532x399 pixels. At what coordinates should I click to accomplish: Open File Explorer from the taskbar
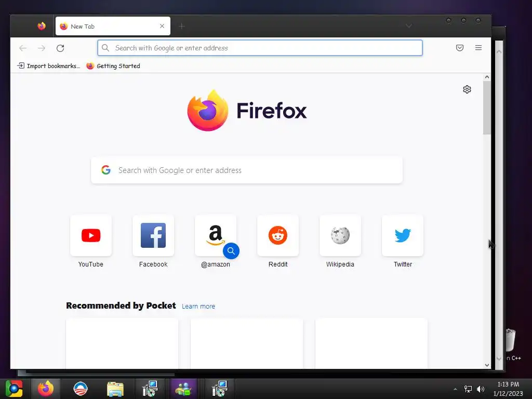click(x=115, y=389)
